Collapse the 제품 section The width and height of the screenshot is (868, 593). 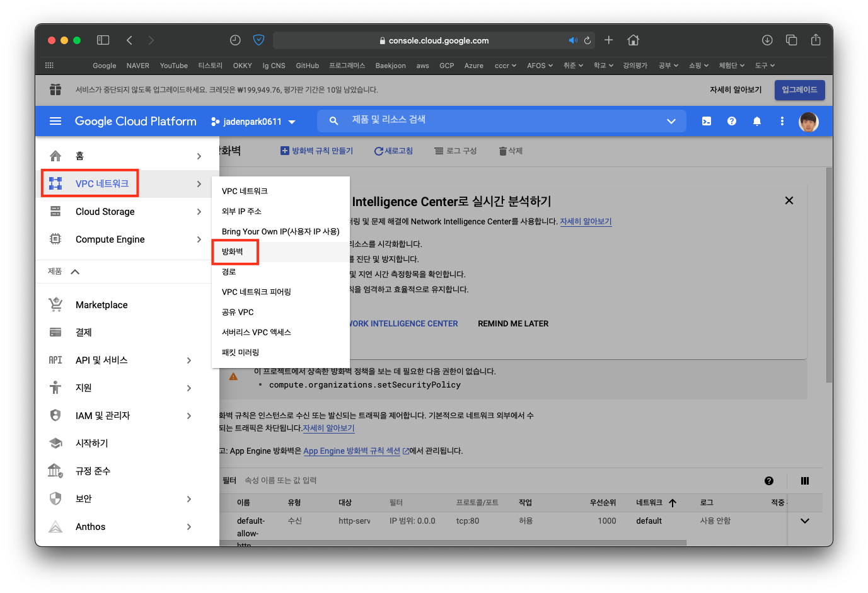75,272
